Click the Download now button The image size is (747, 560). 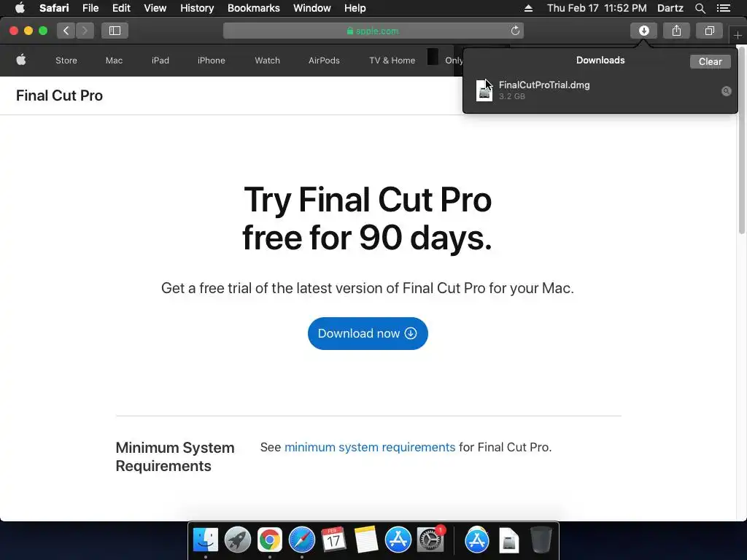368,333
